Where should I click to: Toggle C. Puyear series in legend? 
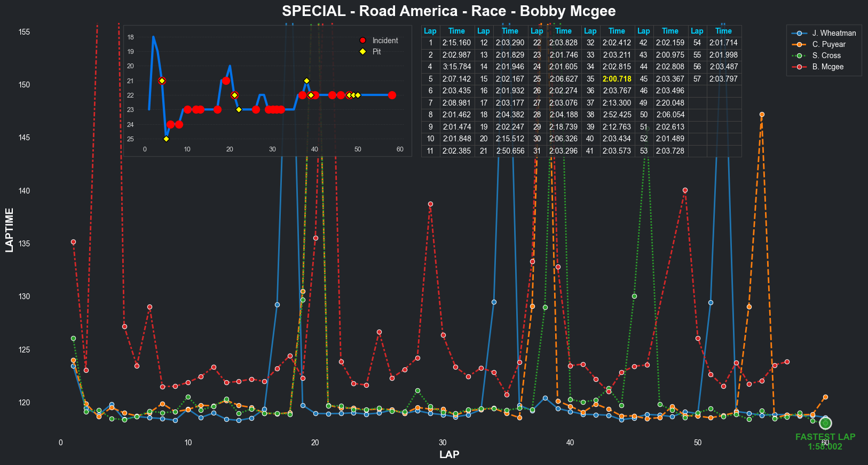click(828, 44)
